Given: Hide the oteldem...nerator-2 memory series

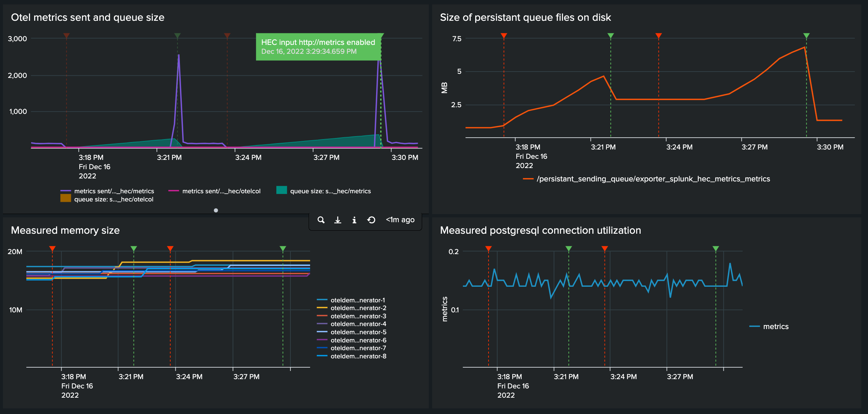Looking at the screenshot, I should pos(358,308).
